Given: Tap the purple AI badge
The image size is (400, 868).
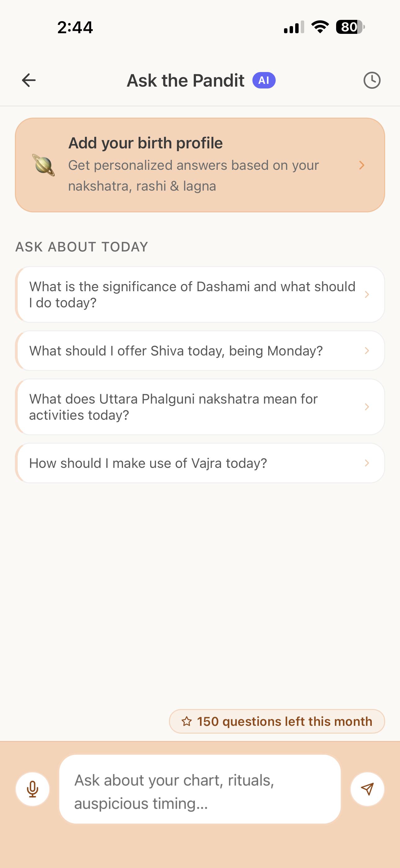Looking at the screenshot, I should point(264,80).
